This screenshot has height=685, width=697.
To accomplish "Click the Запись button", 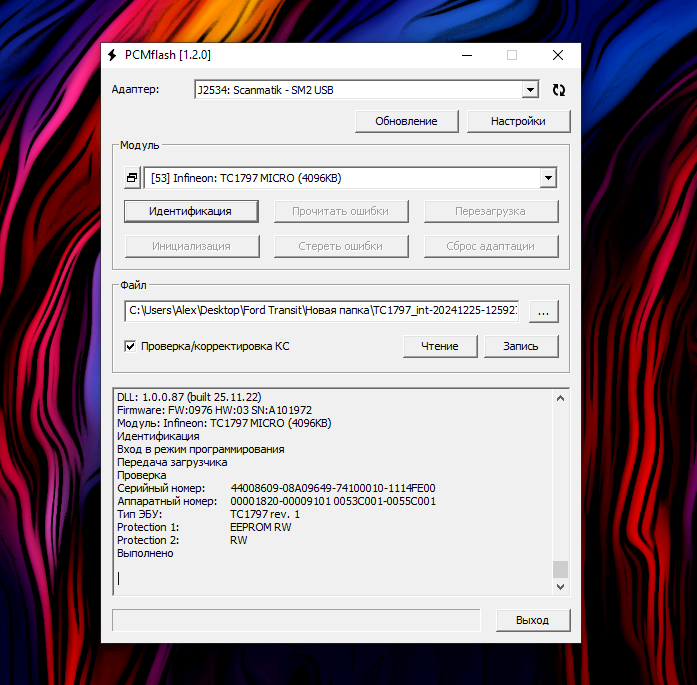I will (520, 346).
